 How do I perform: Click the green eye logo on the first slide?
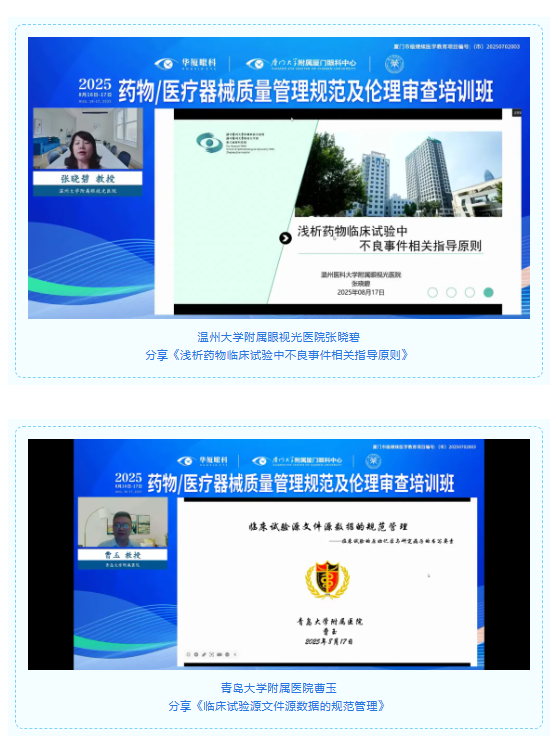[209, 143]
